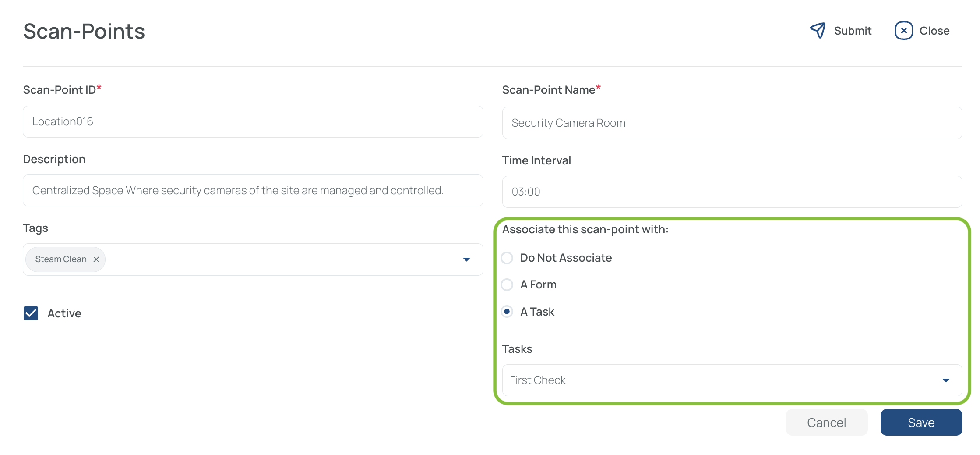980x455 pixels.
Task: Click the Description text field
Action: 253,191
